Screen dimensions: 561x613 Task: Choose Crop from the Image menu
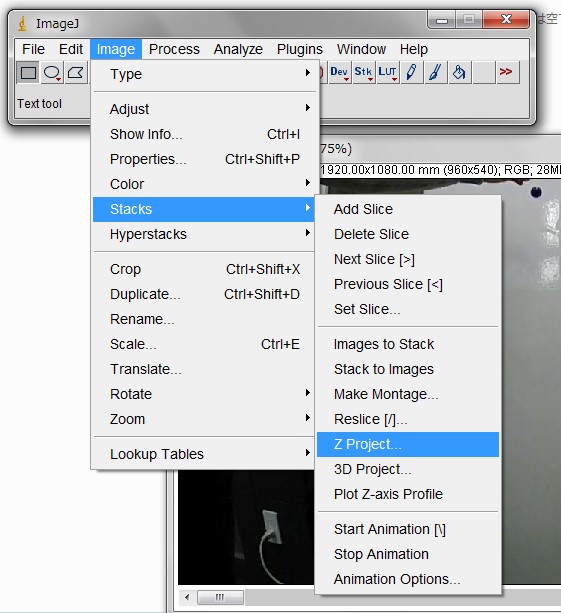tap(203, 269)
